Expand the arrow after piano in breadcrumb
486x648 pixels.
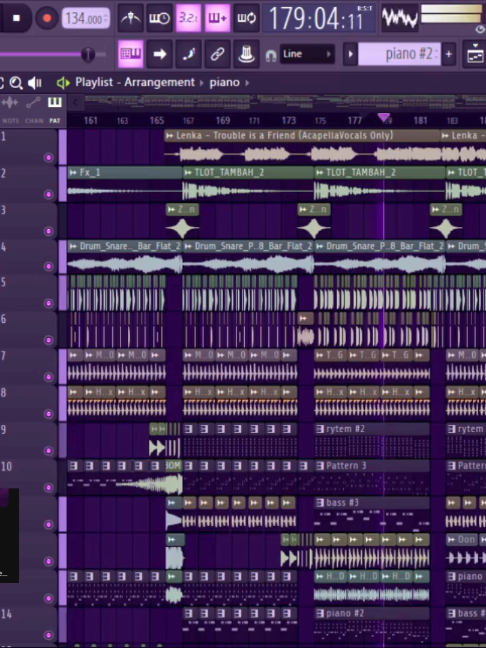tap(247, 83)
